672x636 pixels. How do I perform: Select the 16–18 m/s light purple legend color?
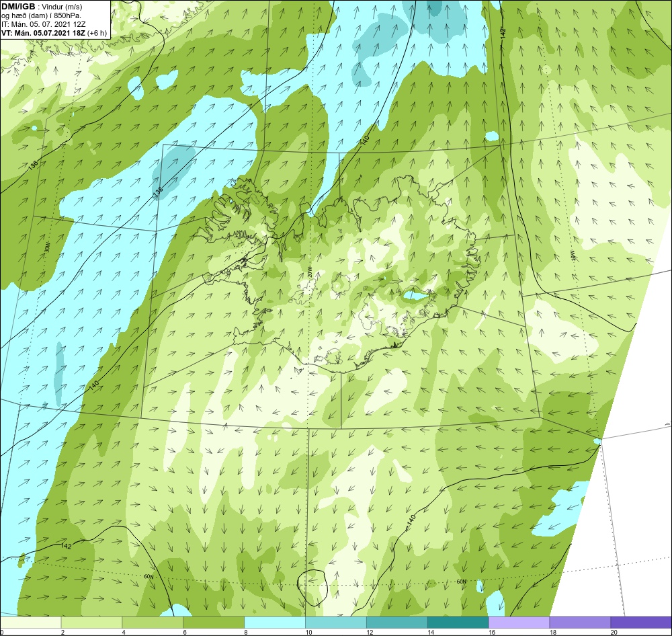pyautogui.click(x=519, y=622)
